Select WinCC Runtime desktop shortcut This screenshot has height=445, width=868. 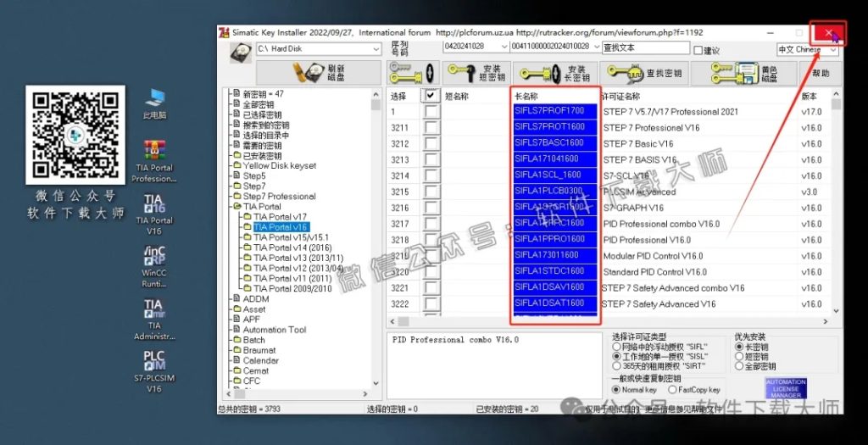pyautogui.click(x=154, y=267)
